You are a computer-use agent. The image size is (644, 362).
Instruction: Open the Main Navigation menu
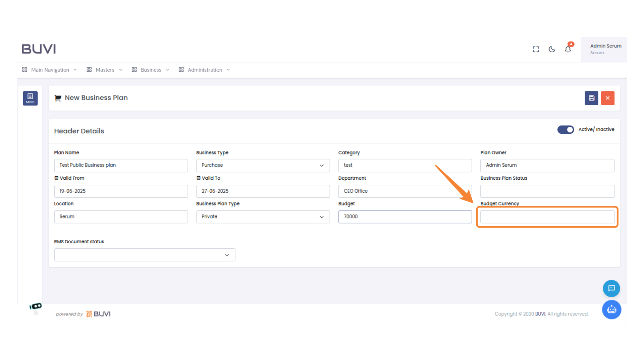tap(50, 70)
